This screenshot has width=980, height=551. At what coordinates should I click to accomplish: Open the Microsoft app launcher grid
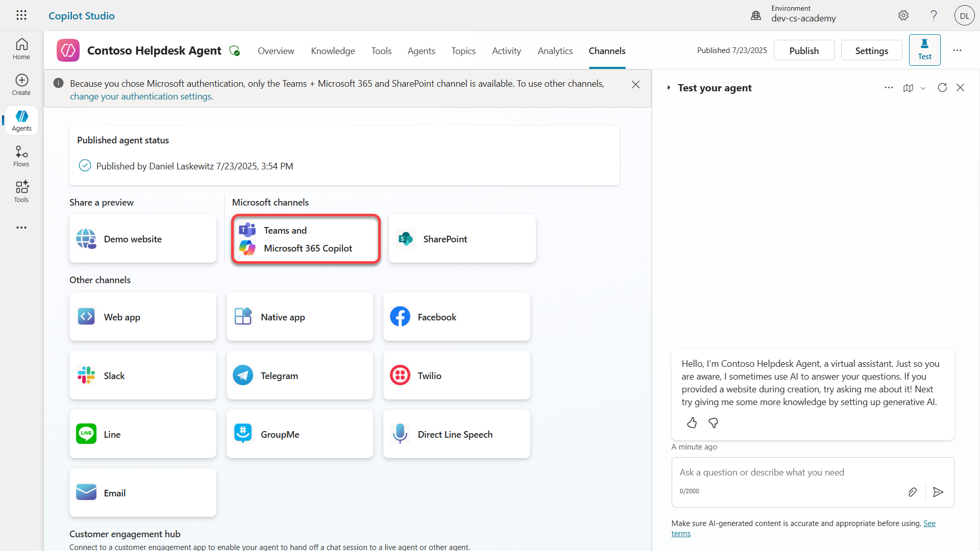click(21, 15)
